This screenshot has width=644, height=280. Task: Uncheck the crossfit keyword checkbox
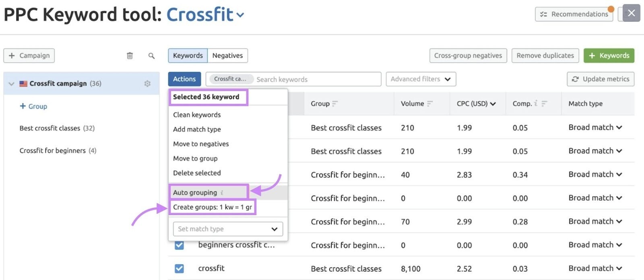pyautogui.click(x=179, y=268)
